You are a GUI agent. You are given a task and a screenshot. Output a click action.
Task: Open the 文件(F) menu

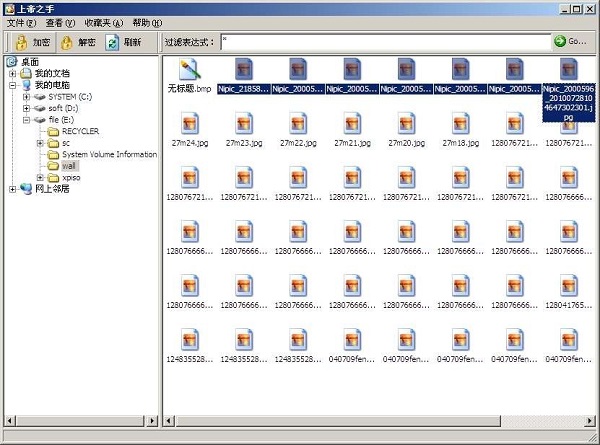coord(21,22)
